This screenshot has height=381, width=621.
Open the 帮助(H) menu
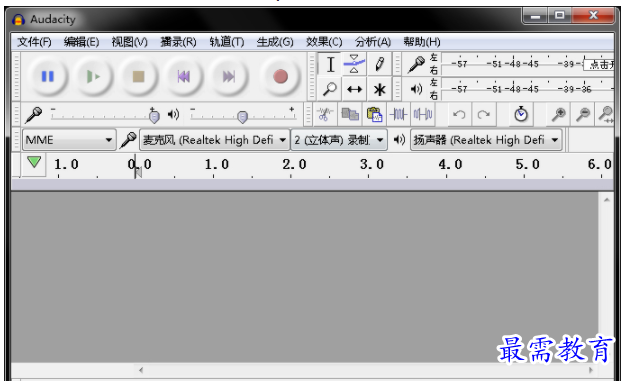tap(422, 42)
